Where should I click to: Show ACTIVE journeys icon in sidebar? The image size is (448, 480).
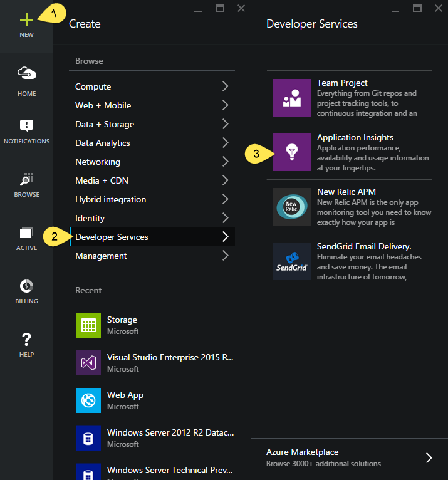26,233
